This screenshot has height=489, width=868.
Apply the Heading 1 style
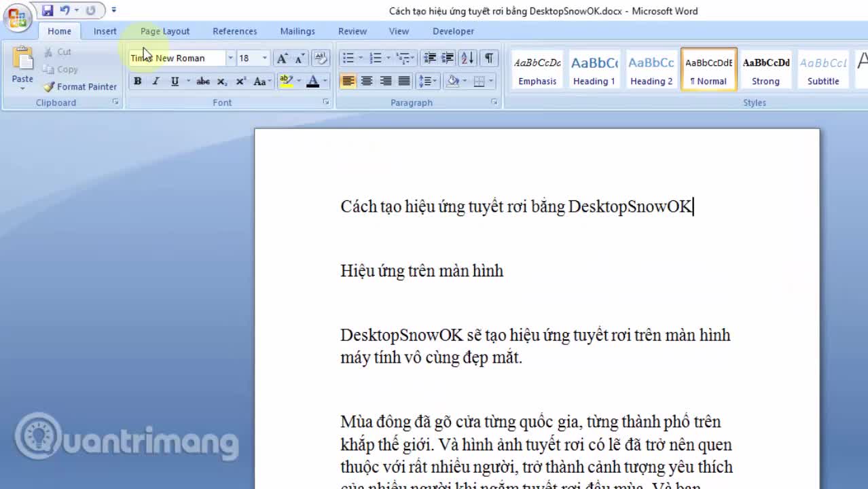point(594,70)
